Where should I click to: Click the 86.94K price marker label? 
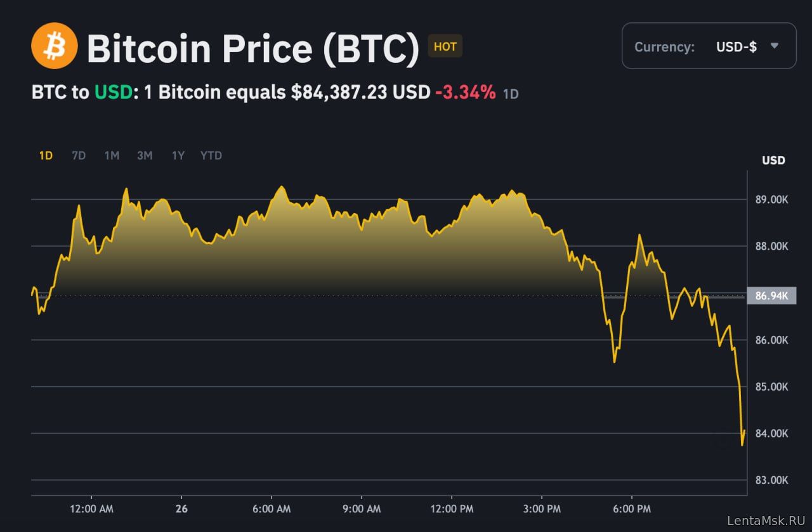pos(771,295)
